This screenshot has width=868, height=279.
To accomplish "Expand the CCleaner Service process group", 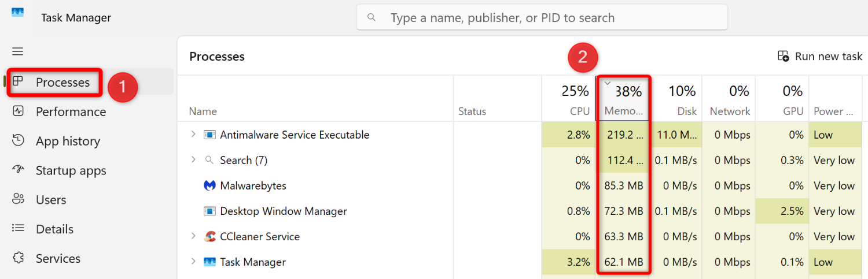I will click(193, 236).
